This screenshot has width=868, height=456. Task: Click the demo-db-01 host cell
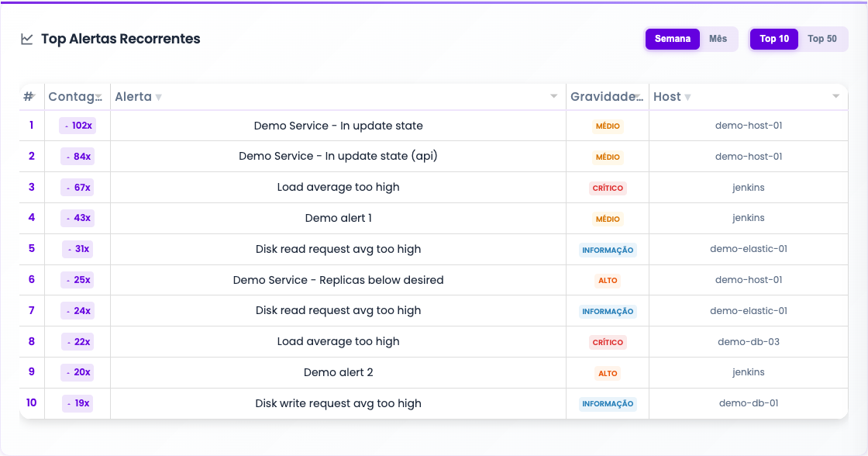[749, 403]
